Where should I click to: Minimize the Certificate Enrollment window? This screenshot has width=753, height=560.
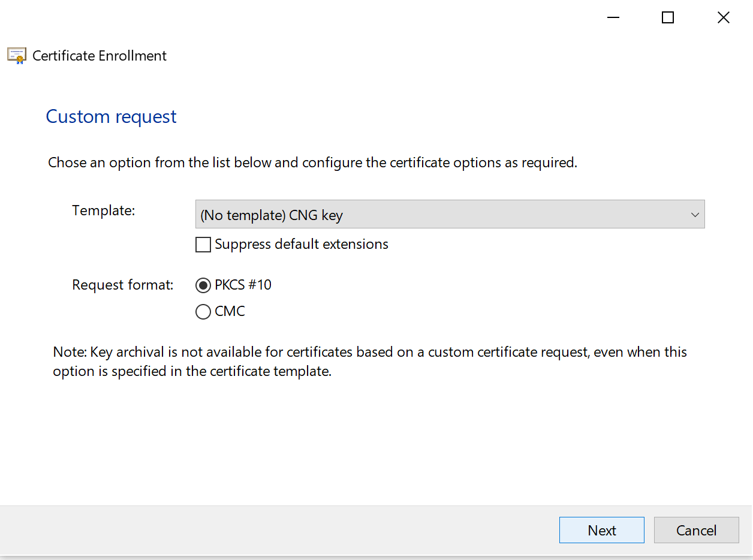613,17
